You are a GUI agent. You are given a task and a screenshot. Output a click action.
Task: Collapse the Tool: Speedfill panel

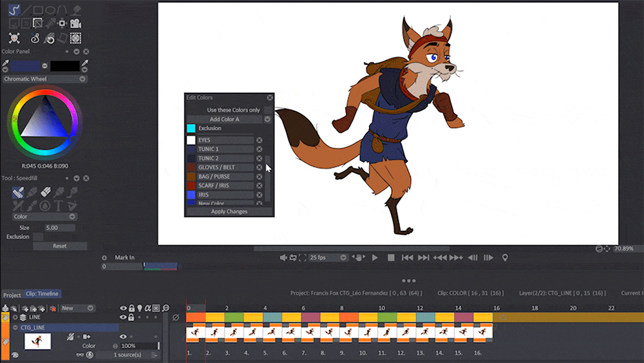[x=77, y=178]
